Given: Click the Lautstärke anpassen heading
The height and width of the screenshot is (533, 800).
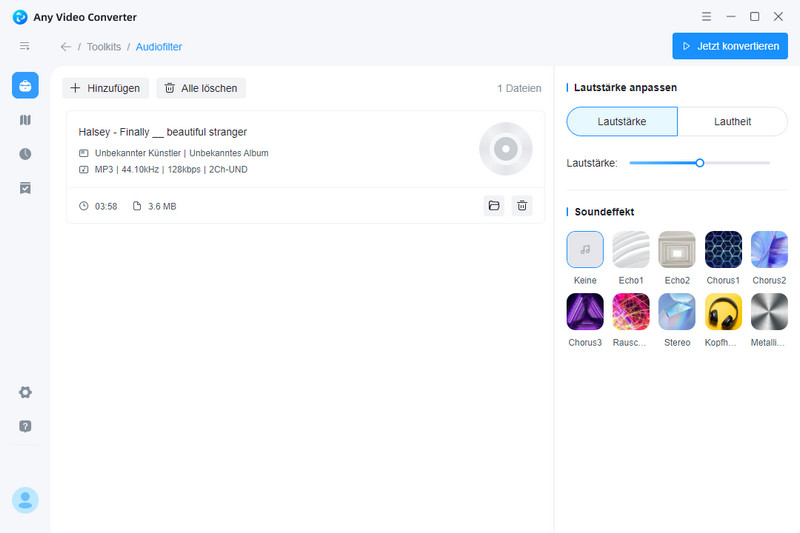Looking at the screenshot, I should (626, 88).
